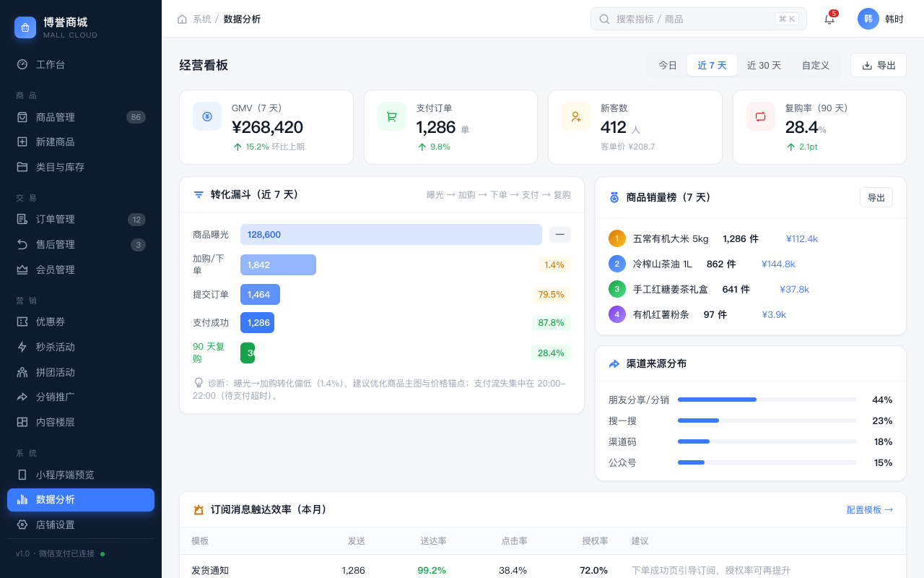Click the GMV yuan icon
This screenshot has height=578, width=924.
tap(207, 116)
